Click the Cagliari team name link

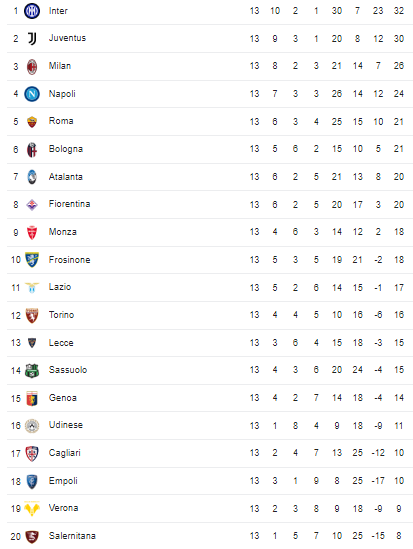click(64, 453)
